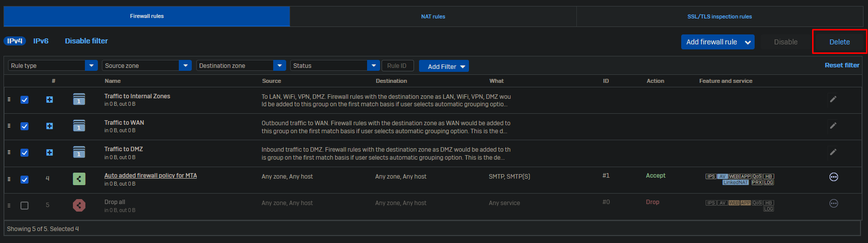Click the red Drop all rule icon
This screenshot has height=243, width=868.
79,205
